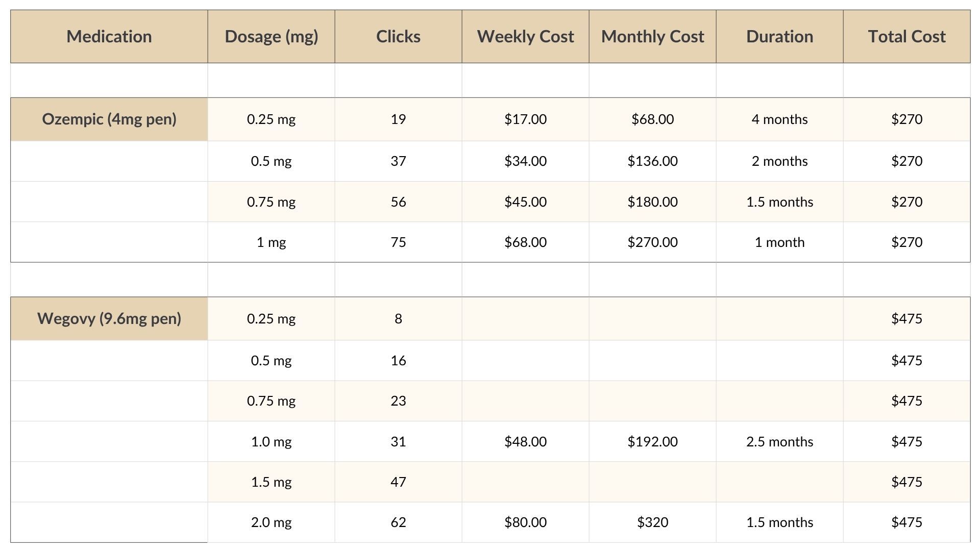
Task: Click the Monthly Cost header cell
Action: (x=652, y=36)
